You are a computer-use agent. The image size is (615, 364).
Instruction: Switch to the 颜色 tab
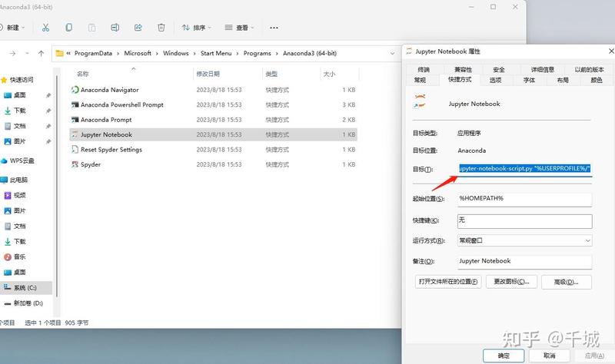(597, 80)
